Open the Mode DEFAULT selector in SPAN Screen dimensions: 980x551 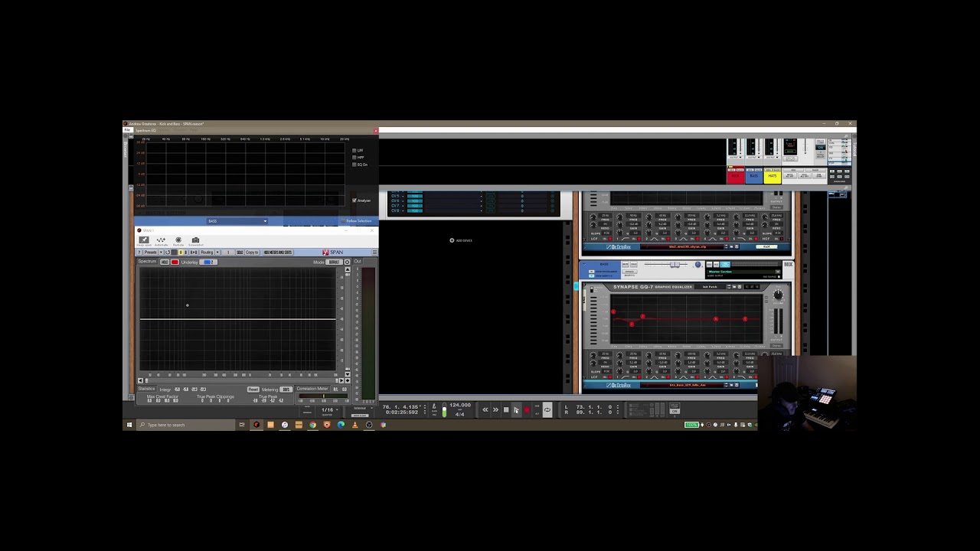point(334,262)
